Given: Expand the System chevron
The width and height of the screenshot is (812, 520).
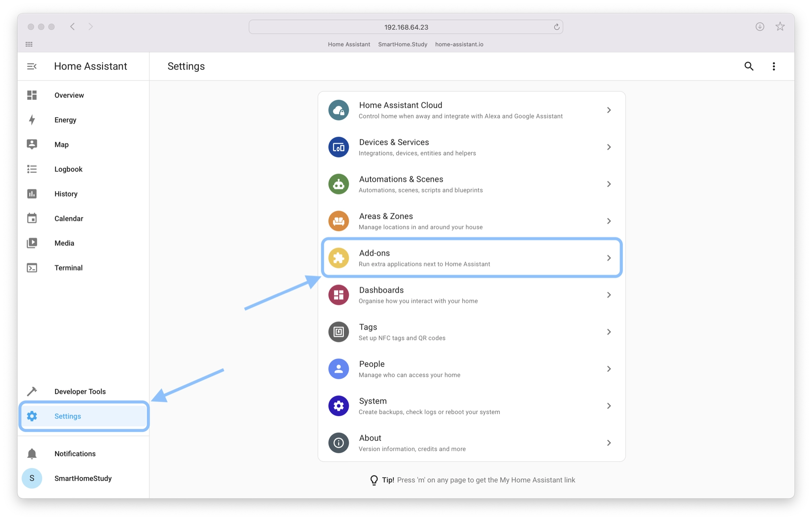Looking at the screenshot, I should (609, 406).
